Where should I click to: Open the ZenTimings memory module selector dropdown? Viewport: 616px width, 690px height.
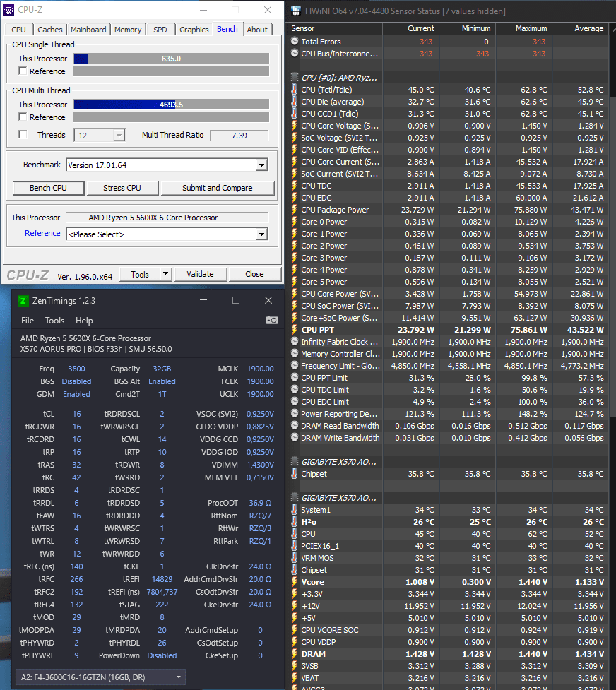[100, 677]
